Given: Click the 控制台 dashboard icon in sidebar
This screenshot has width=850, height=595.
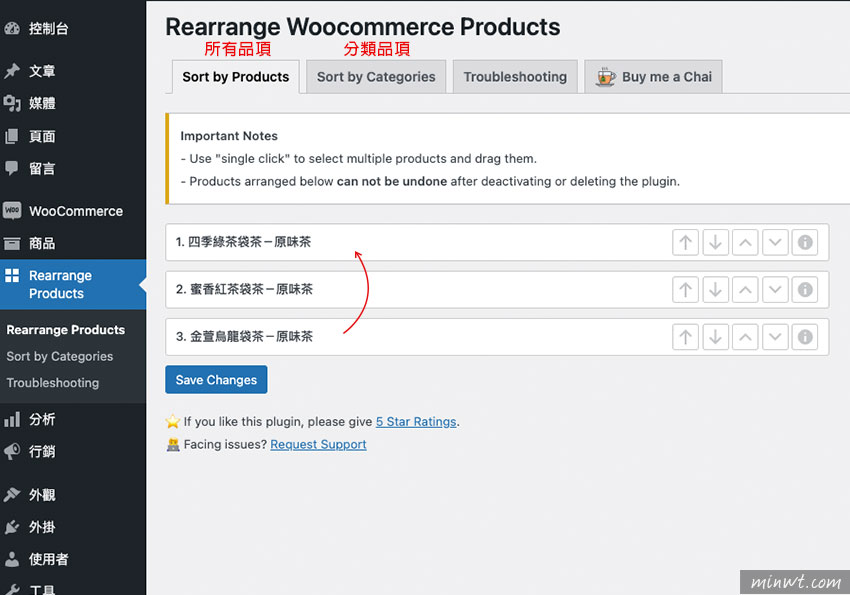Looking at the screenshot, I should (x=12, y=29).
